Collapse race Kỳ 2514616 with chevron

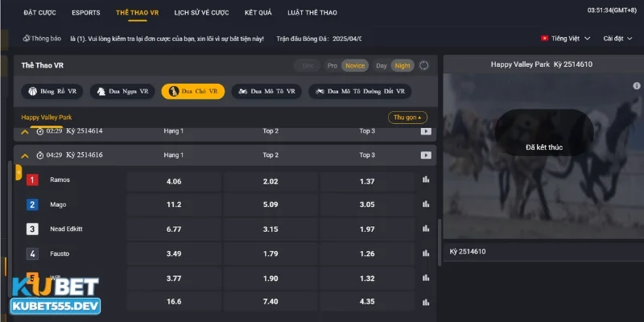coord(25,155)
